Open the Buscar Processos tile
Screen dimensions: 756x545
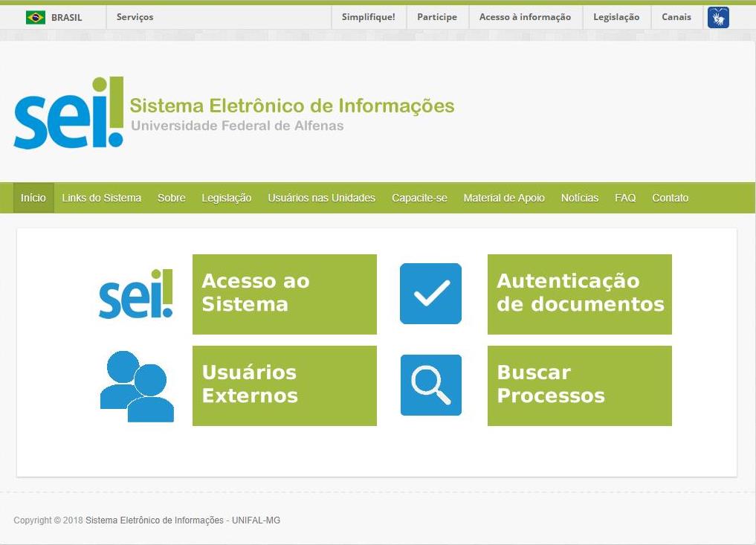pyautogui.click(x=580, y=386)
